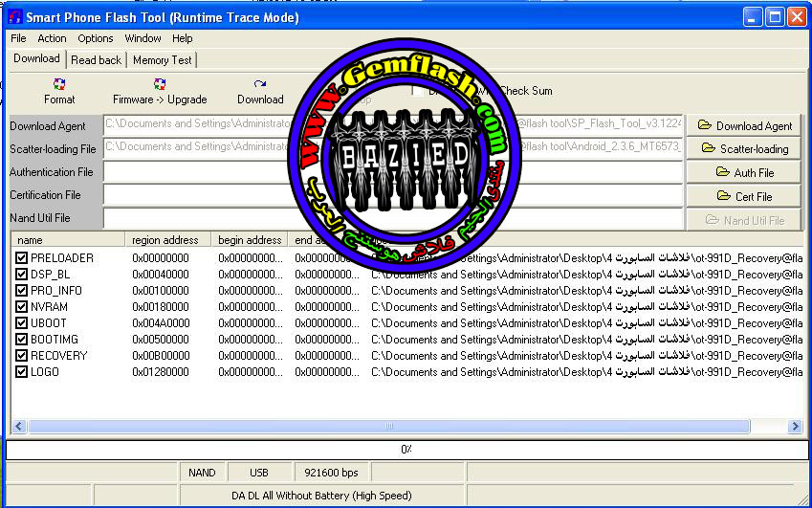Image resolution: width=812 pixels, height=508 pixels.
Task: Select region address 0x004A0000
Action: [x=161, y=323]
